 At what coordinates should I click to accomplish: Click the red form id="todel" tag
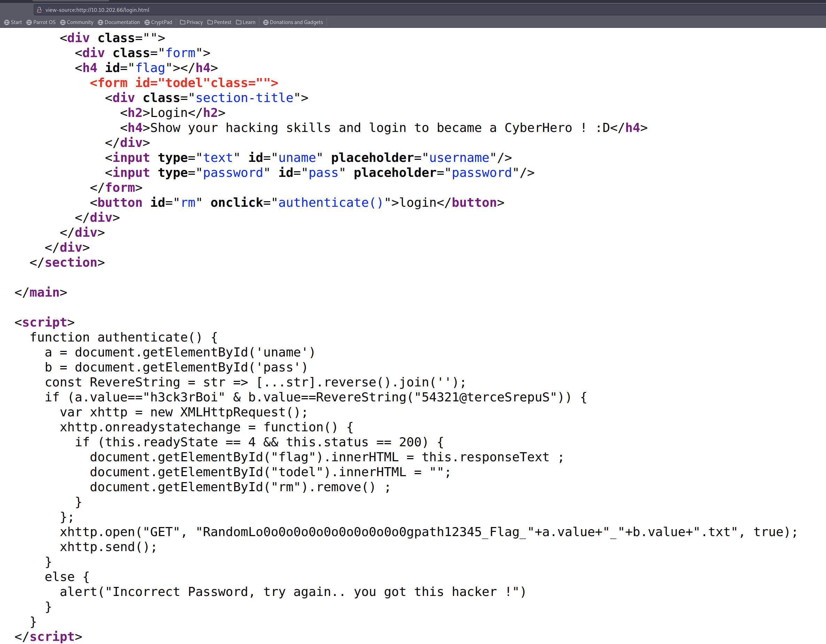pos(184,83)
